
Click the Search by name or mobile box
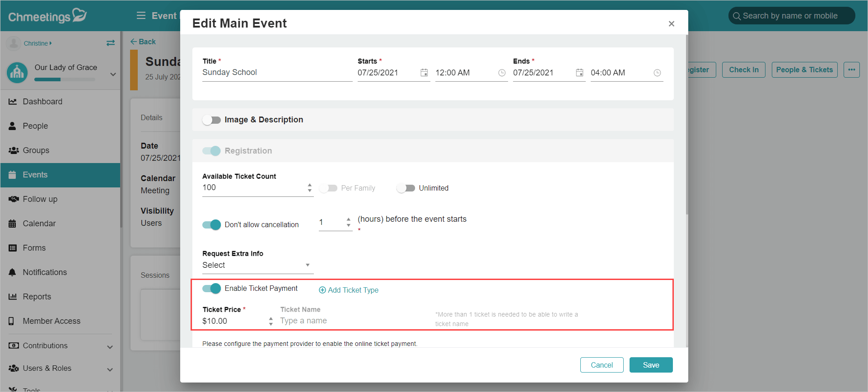(792, 16)
